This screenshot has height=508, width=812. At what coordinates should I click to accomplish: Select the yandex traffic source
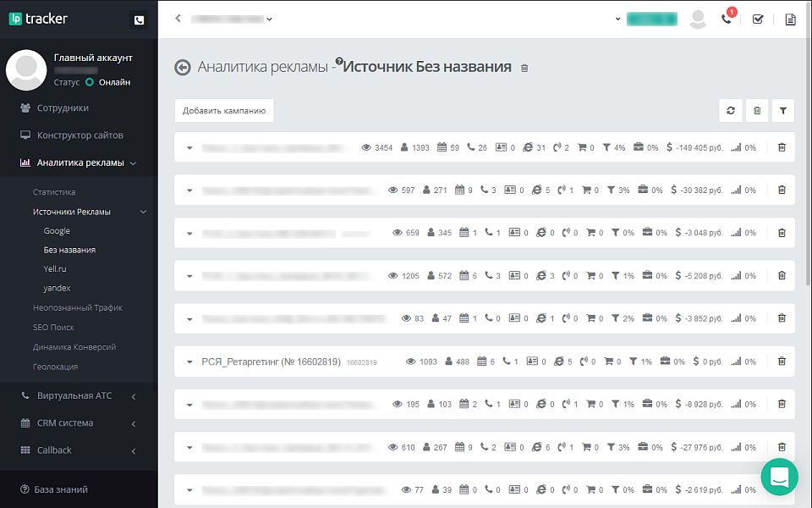(58, 288)
